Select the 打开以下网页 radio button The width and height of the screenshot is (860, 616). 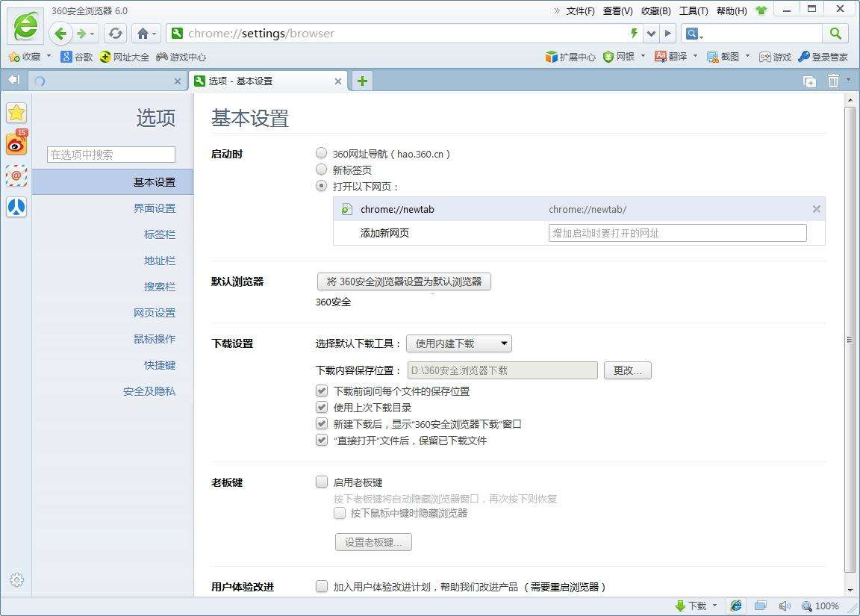tap(322, 186)
